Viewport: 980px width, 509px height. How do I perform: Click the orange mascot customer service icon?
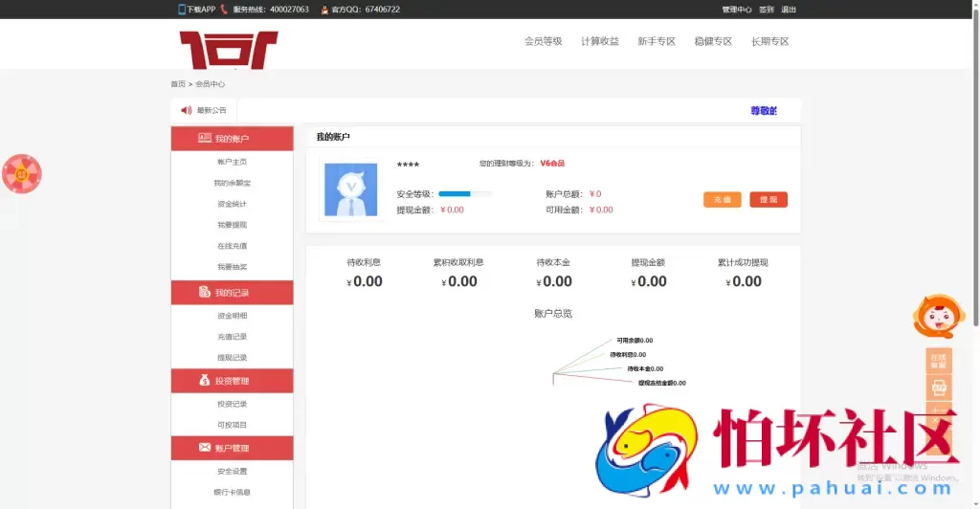pyautogui.click(x=939, y=316)
